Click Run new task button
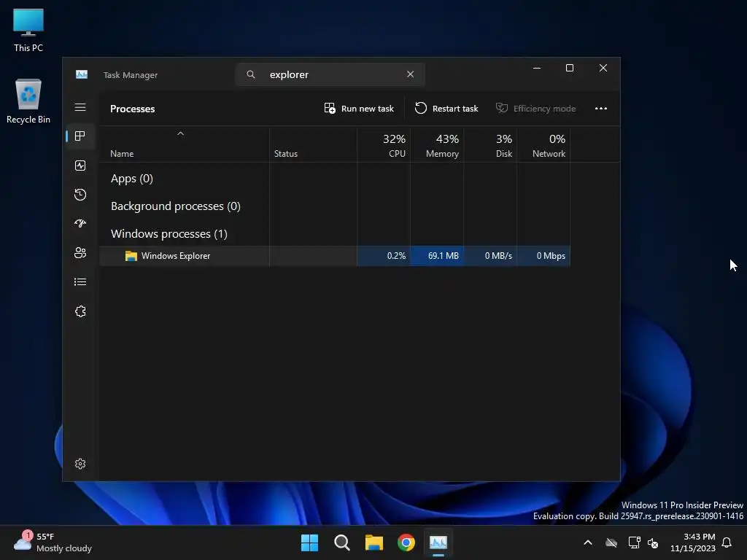747x560 pixels. pyautogui.click(x=359, y=109)
